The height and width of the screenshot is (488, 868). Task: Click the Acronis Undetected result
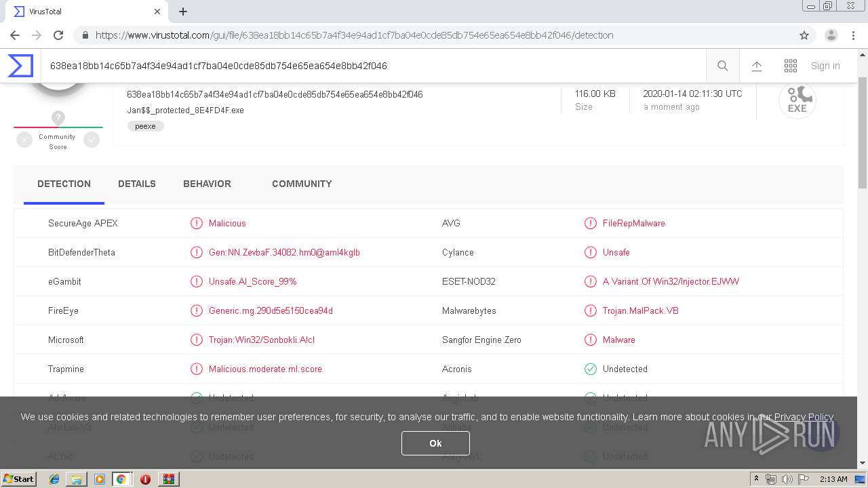(x=625, y=369)
